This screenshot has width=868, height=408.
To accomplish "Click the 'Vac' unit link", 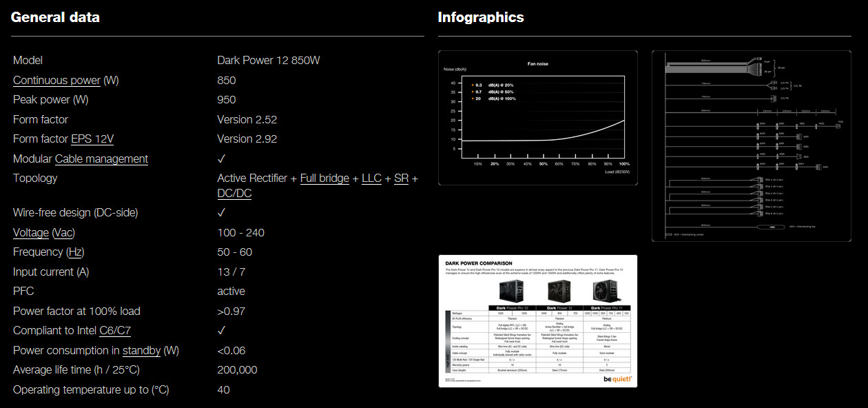I will (x=63, y=232).
